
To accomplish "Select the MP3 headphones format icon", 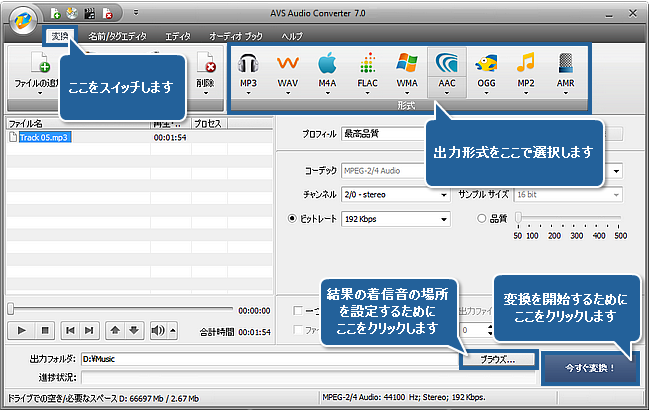I will 248,63.
